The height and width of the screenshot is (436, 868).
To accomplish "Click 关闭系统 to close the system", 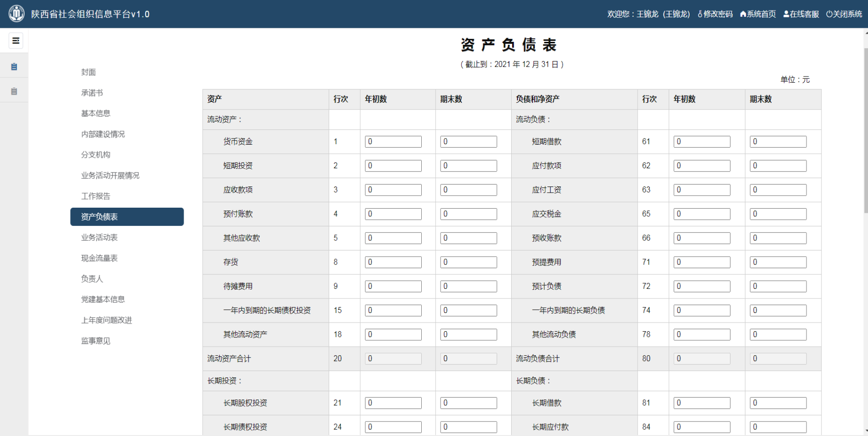I will pyautogui.click(x=844, y=14).
